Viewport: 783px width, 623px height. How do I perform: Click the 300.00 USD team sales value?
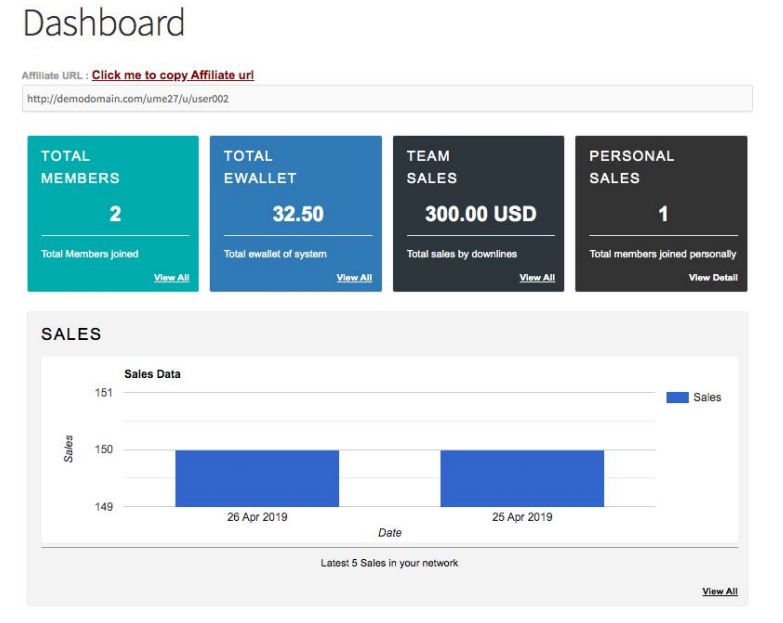point(480,214)
